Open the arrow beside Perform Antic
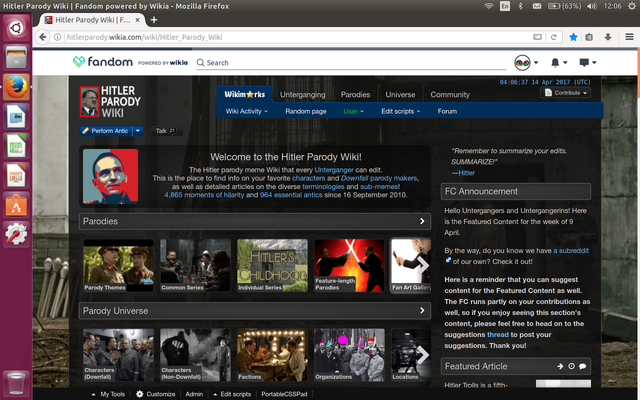Viewport: 640px width, 400px height. point(138,131)
